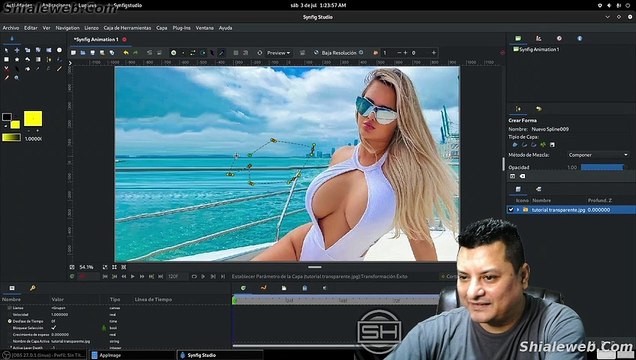Select the Circle tool
The width and height of the screenshot is (636, 360).
point(59,50)
